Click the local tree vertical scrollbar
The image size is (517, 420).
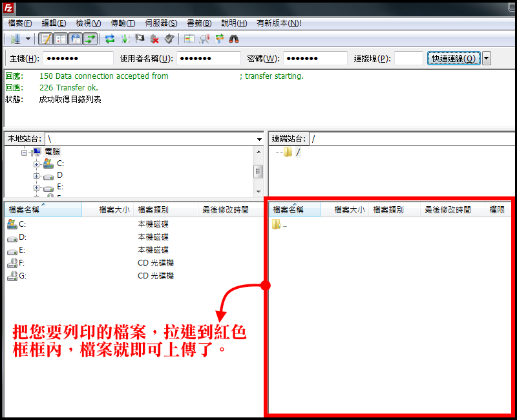[258, 171]
